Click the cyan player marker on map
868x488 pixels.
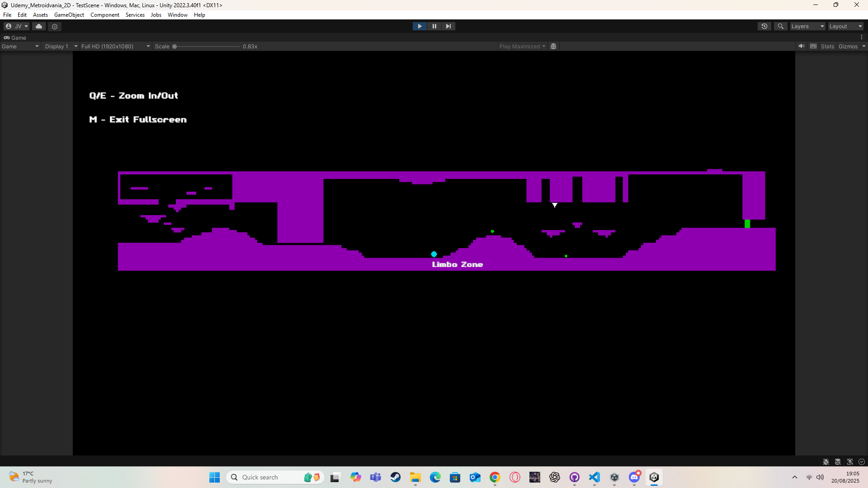(434, 254)
